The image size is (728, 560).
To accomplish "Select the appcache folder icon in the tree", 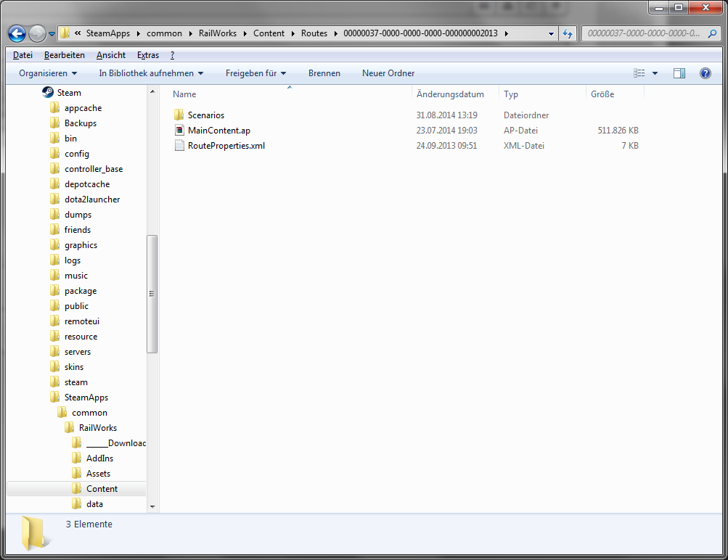I will click(x=54, y=107).
